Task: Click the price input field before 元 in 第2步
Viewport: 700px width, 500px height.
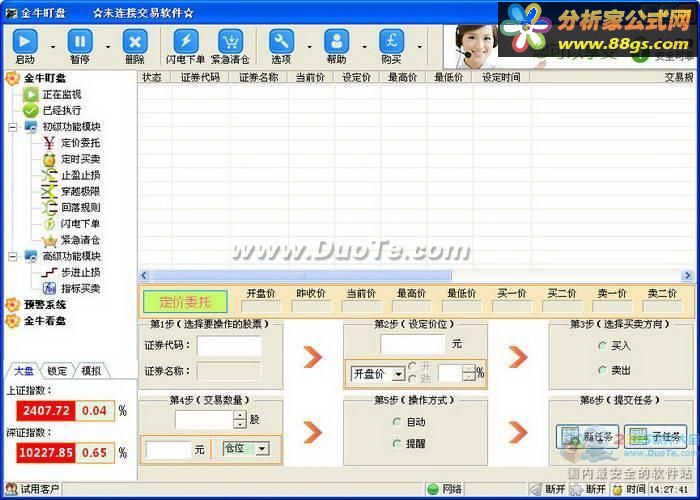Action: point(413,344)
